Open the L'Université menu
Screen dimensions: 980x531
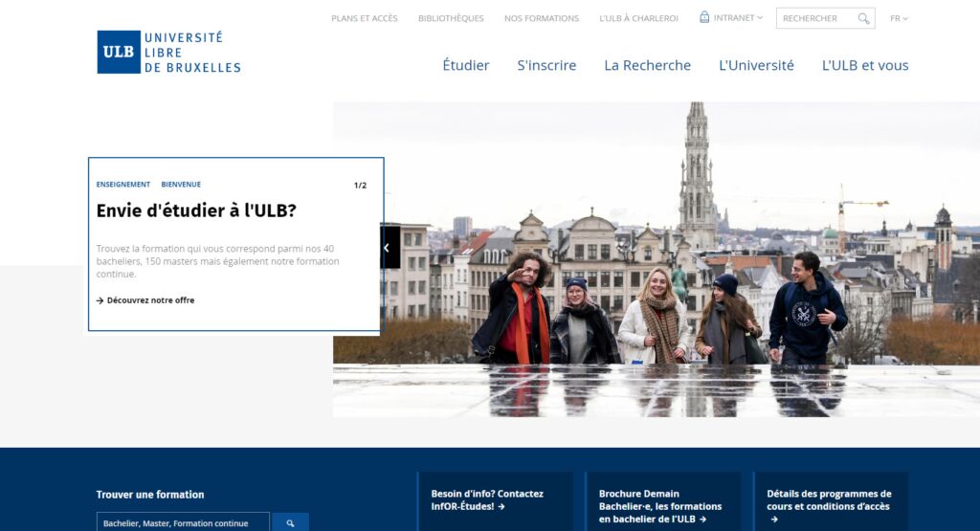[x=756, y=65]
